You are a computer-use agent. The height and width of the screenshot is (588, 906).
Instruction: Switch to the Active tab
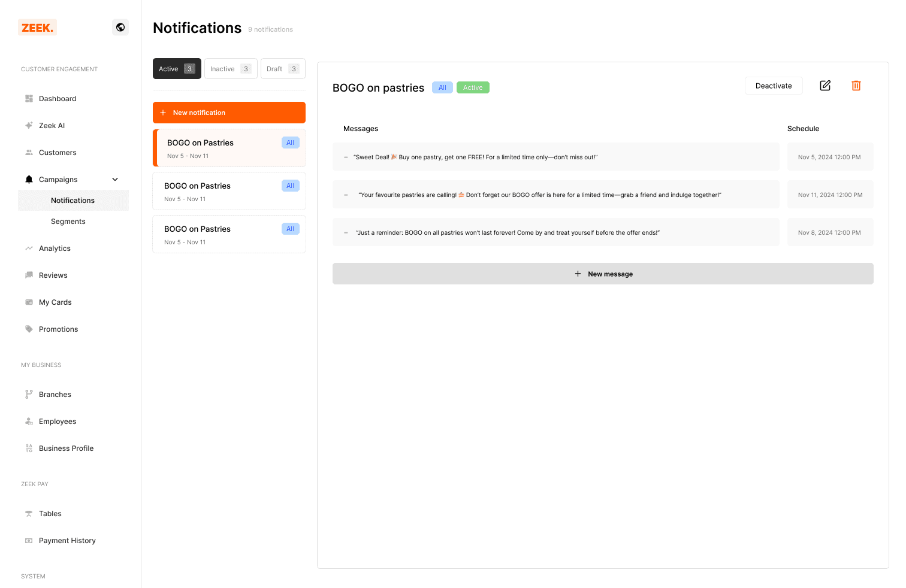pyautogui.click(x=177, y=69)
